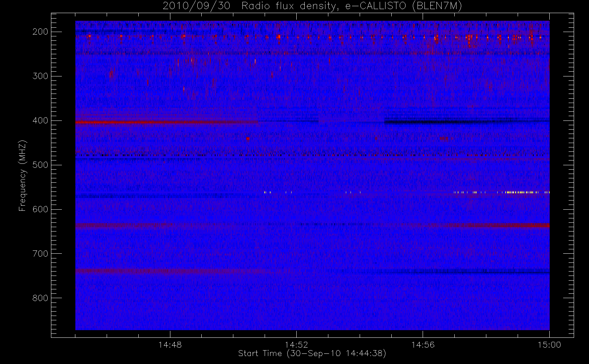Select the 500 frequency tick label

40,165
